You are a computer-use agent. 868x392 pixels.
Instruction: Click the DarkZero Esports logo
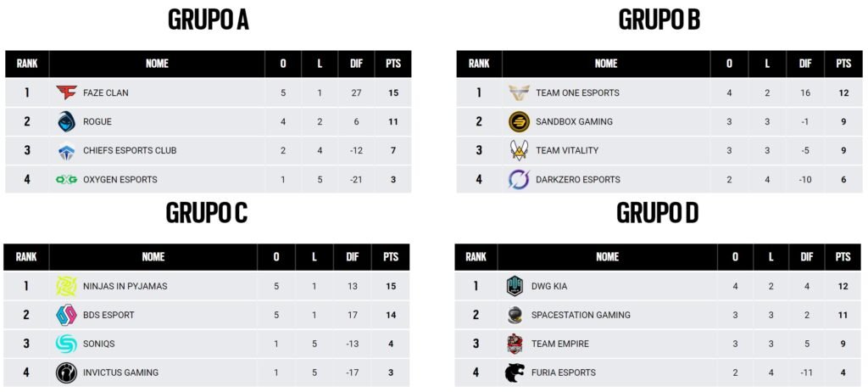click(519, 180)
